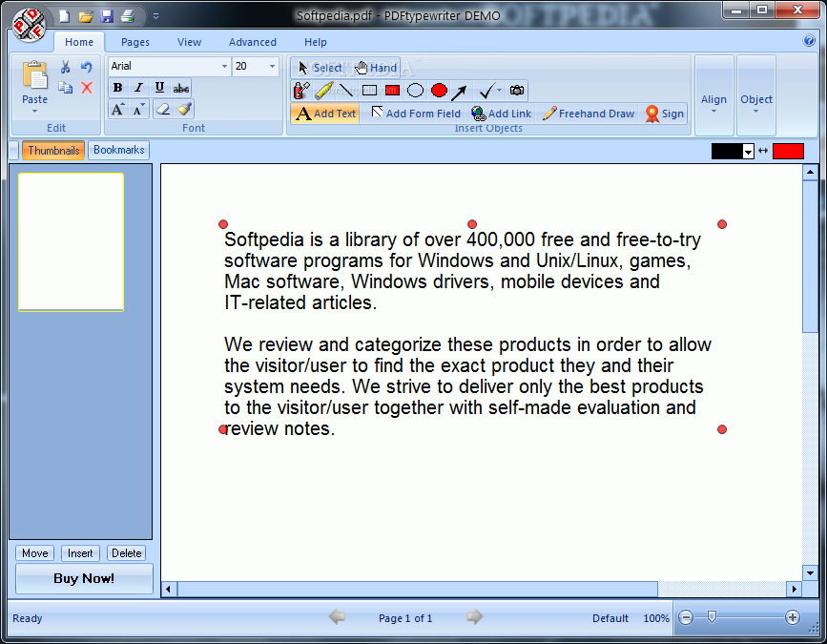Toggle italic formatting
827x644 pixels.
tap(138, 88)
